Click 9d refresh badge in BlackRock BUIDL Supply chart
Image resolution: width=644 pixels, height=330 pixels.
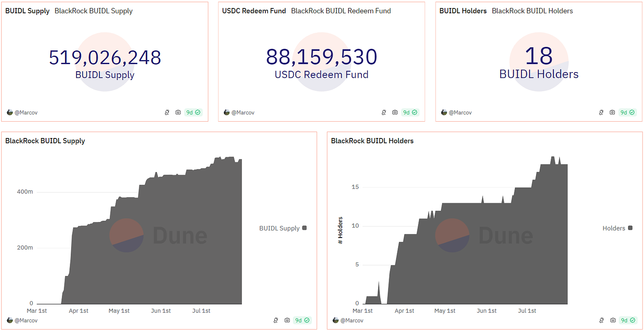pyautogui.click(x=303, y=320)
